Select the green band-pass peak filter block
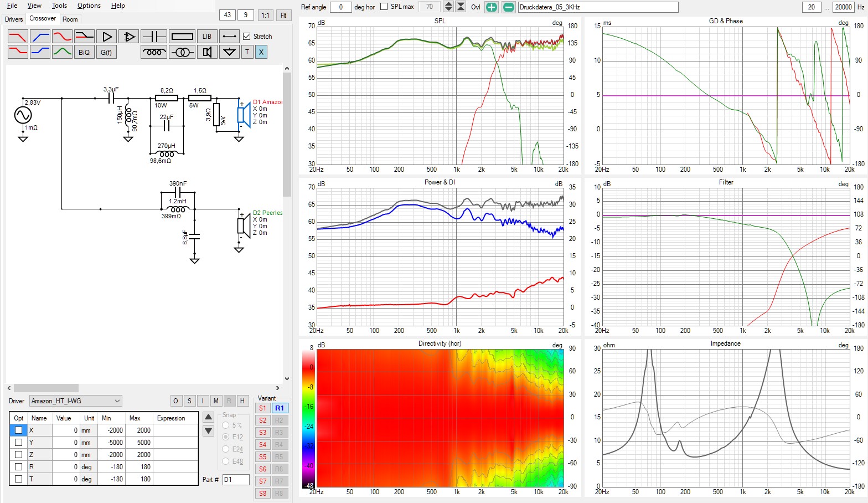The height and width of the screenshot is (503, 868). tap(62, 52)
